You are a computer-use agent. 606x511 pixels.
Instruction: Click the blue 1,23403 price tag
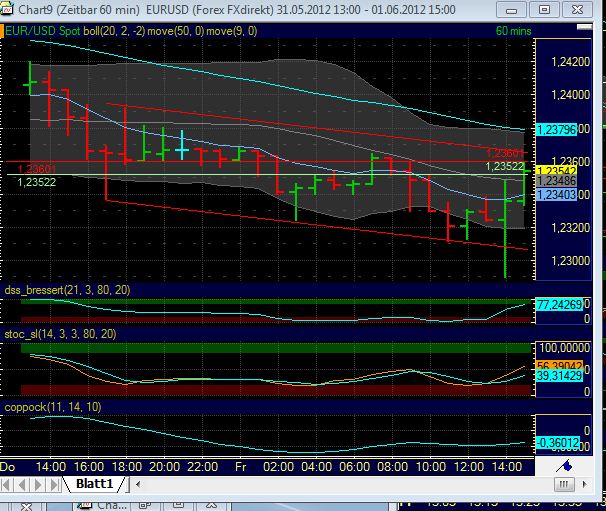pyautogui.click(x=557, y=194)
